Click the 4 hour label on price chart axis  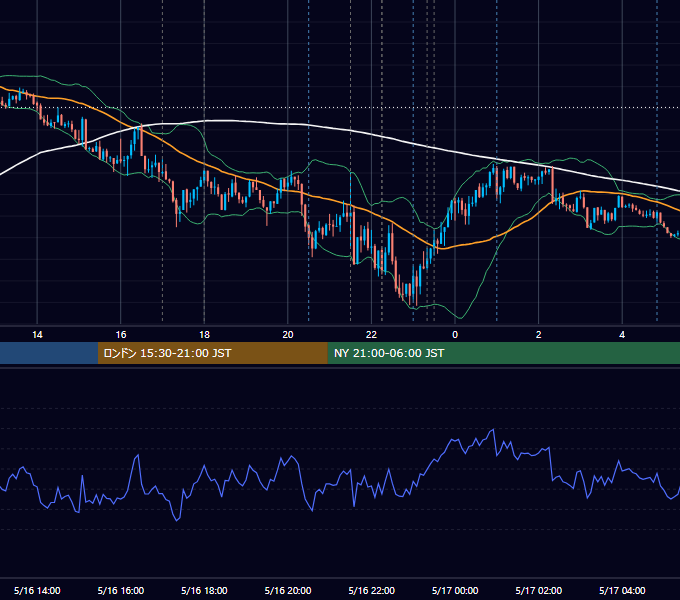click(x=622, y=335)
